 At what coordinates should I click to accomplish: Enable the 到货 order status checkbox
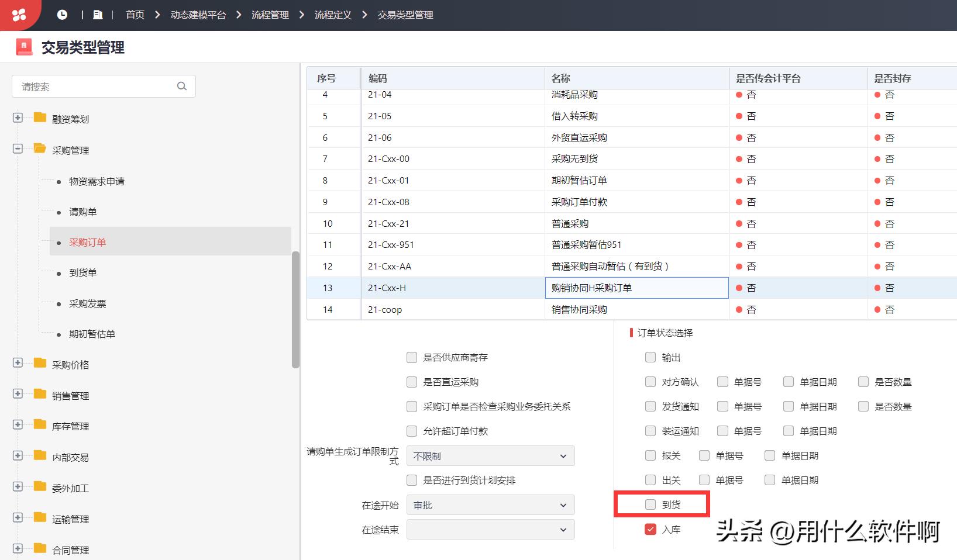point(650,504)
